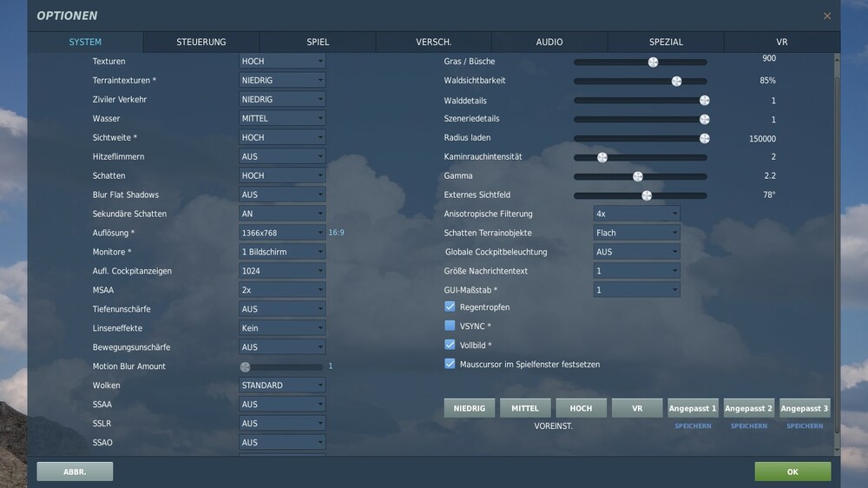Open the SSLR dropdown
Image resolution: width=868 pixels, height=488 pixels.
[282, 424]
